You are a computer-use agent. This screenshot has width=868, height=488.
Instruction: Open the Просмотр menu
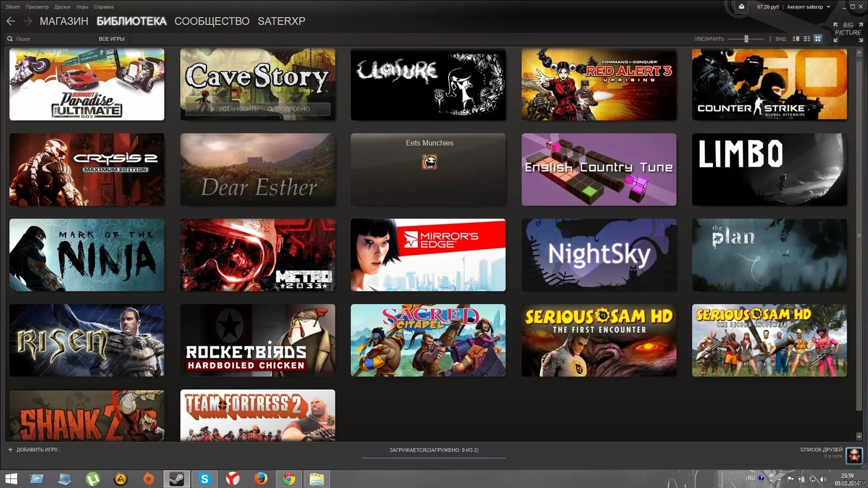(x=37, y=7)
